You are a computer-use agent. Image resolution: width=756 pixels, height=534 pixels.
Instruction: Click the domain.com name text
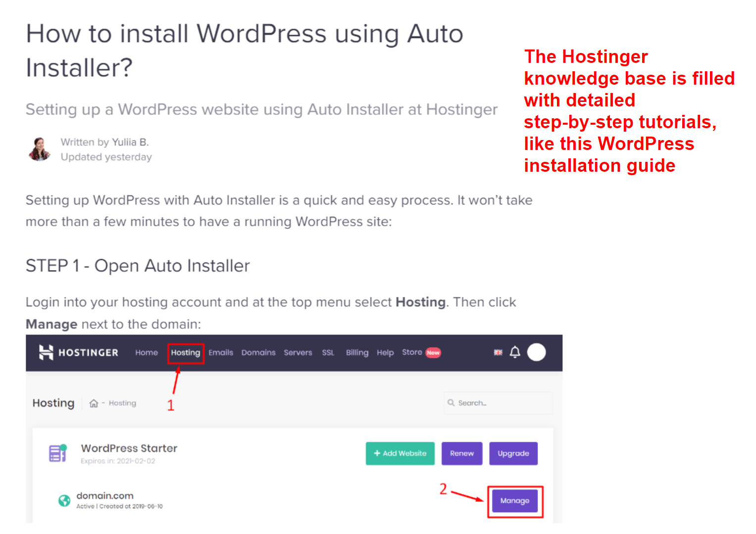pos(105,496)
